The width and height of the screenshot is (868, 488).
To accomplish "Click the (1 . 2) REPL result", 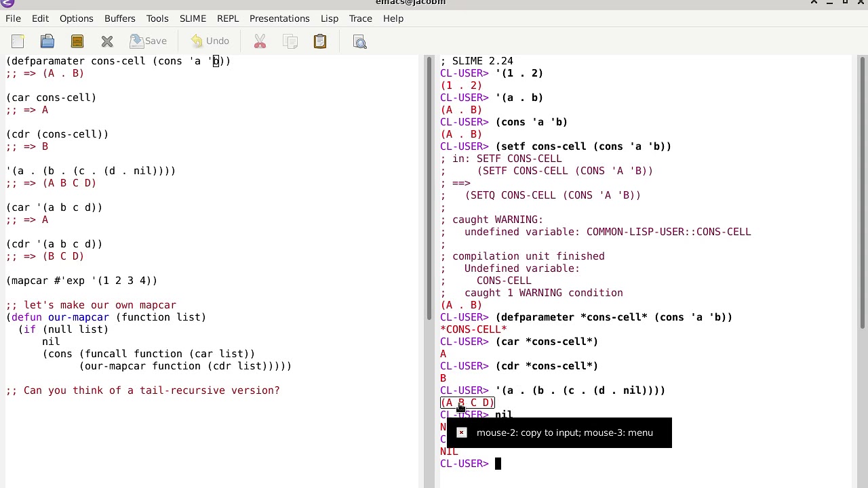I will [461, 85].
